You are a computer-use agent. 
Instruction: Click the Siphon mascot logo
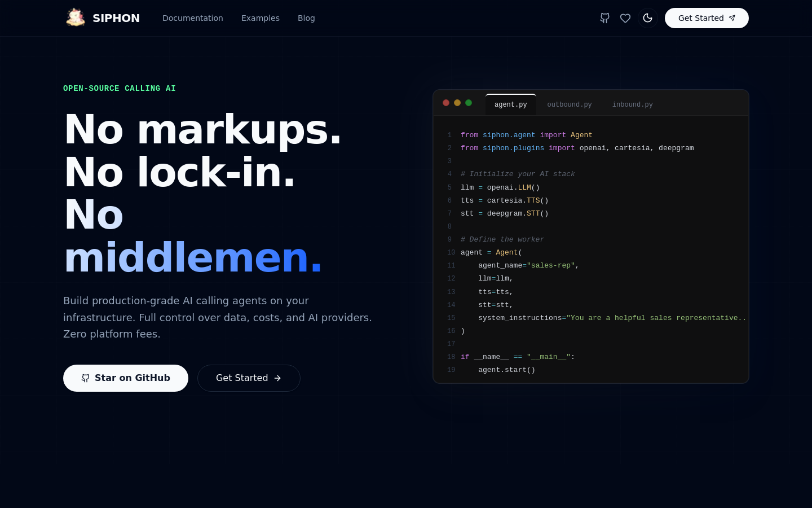[x=75, y=18]
